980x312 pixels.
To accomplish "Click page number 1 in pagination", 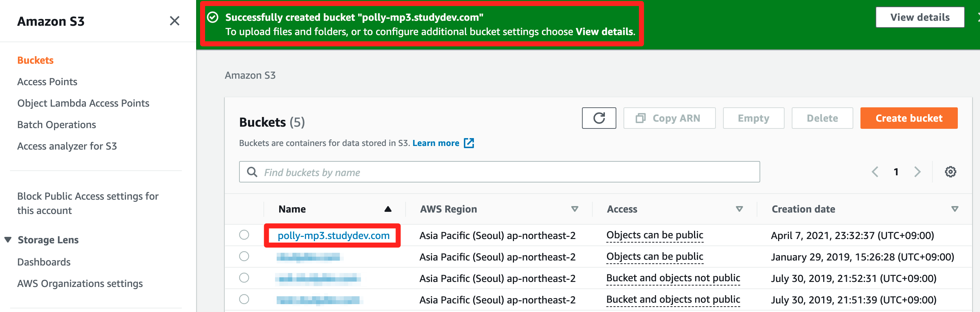I will (896, 172).
